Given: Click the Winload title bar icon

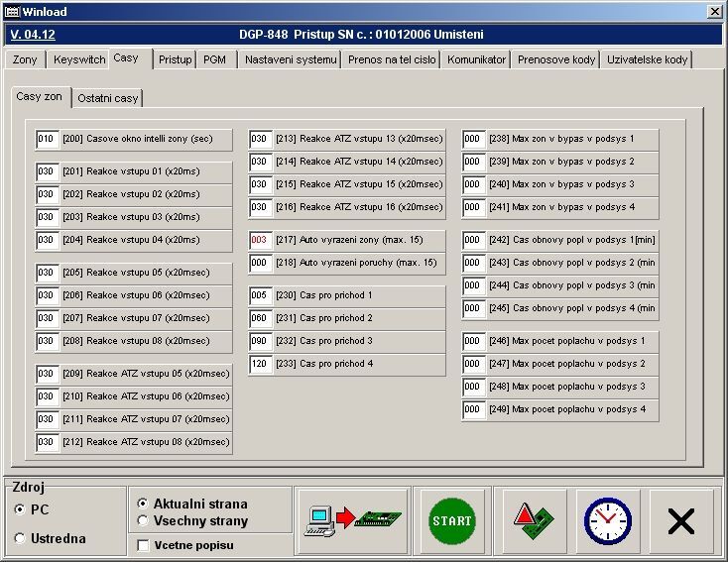Looking at the screenshot, I should (12, 12).
